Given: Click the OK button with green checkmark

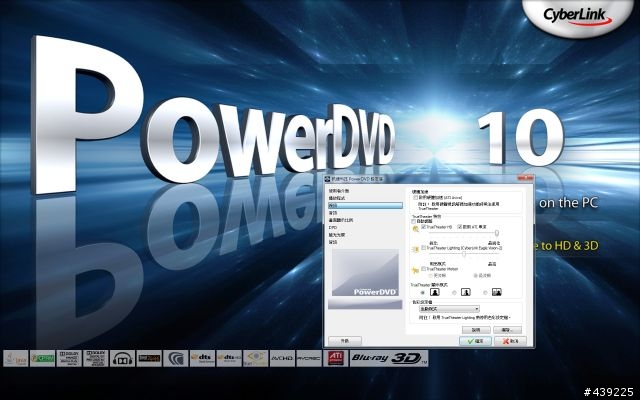Looking at the screenshot, I should click(x=475, y=341).
